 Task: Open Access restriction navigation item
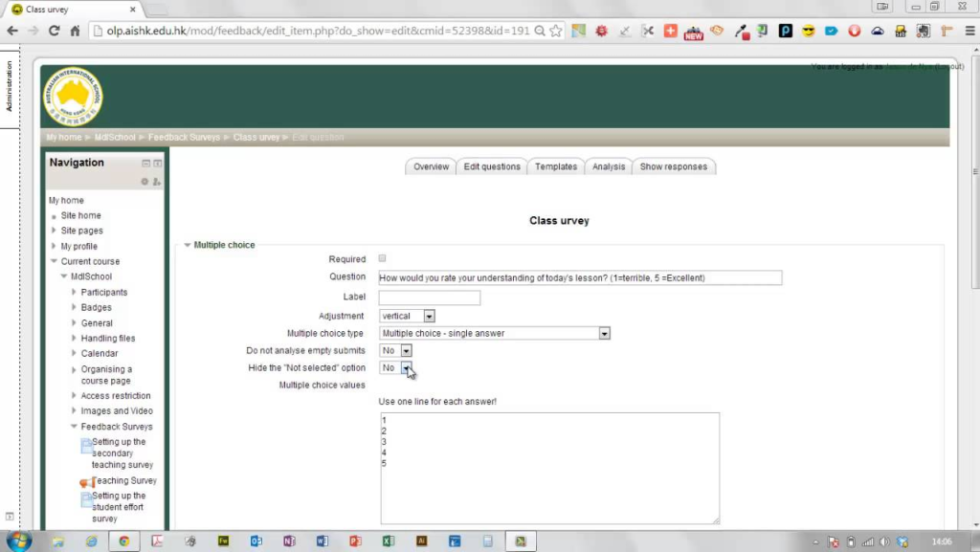(x=116, y=396)
